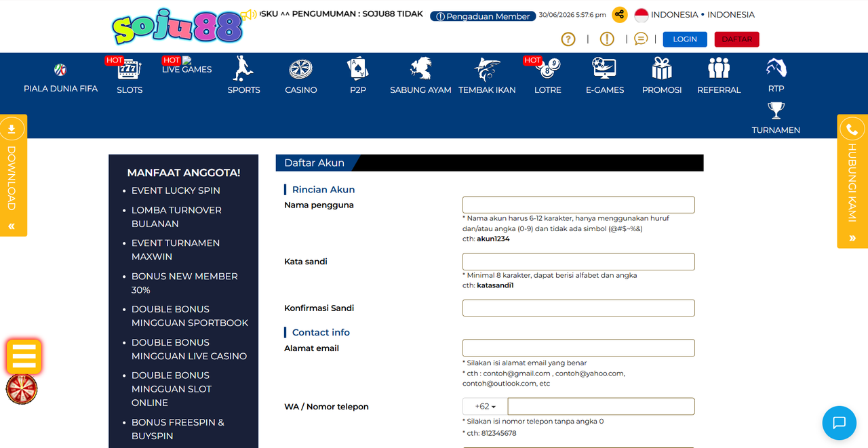Screen dimensions: 868x448
Task: Open the Tembak Ikan shark icon
Action: (487, 69)
